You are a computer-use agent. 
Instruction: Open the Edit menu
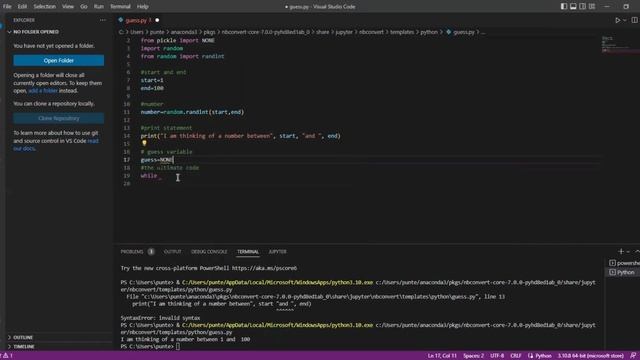pyautogui.click(x=22, y=7)
